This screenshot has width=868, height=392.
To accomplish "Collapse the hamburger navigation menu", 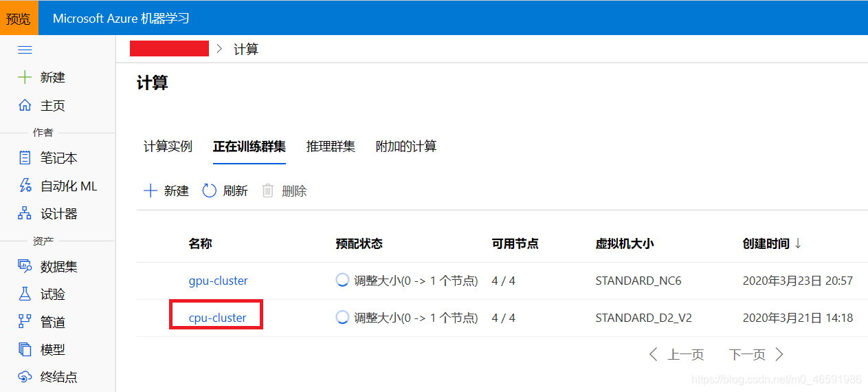I will pyautogui.click(x=25, y=50).
